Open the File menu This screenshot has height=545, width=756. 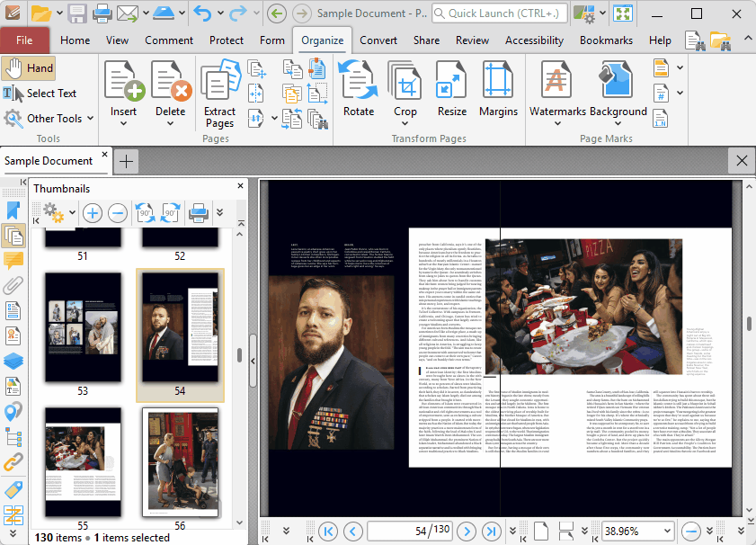coord(24,40)
